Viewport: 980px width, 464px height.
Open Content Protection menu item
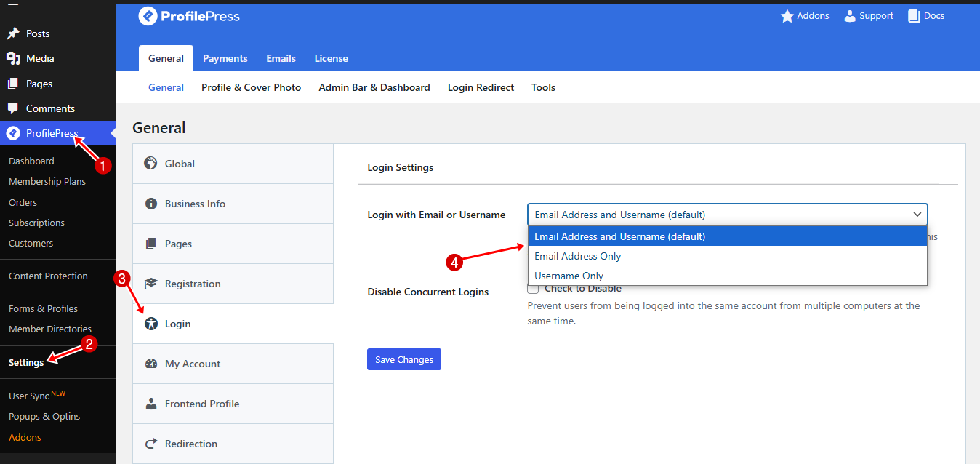tap(48, 276)
